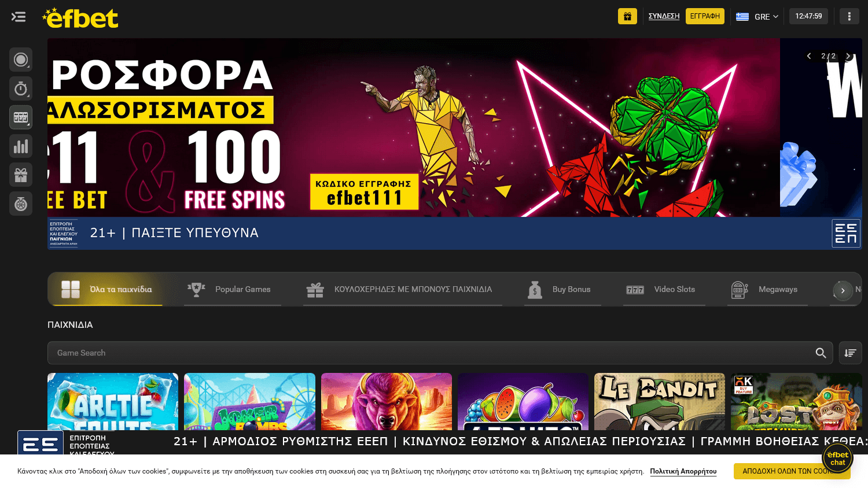The height and width of the screenshot is (488, 868).
Task: Open the buffalo game thumbnail
Action: click(x=387, y=401)
